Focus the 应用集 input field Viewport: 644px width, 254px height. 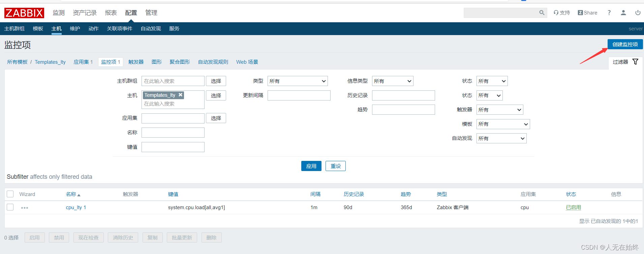pos(173,118)
